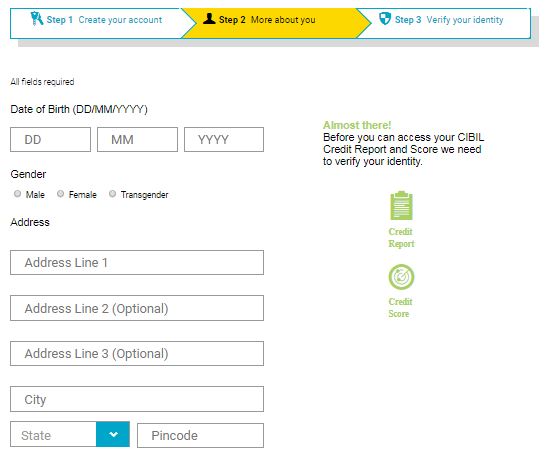Click the Pincode input field
This screenshot has width=547, height=457.
coord(201,435)
